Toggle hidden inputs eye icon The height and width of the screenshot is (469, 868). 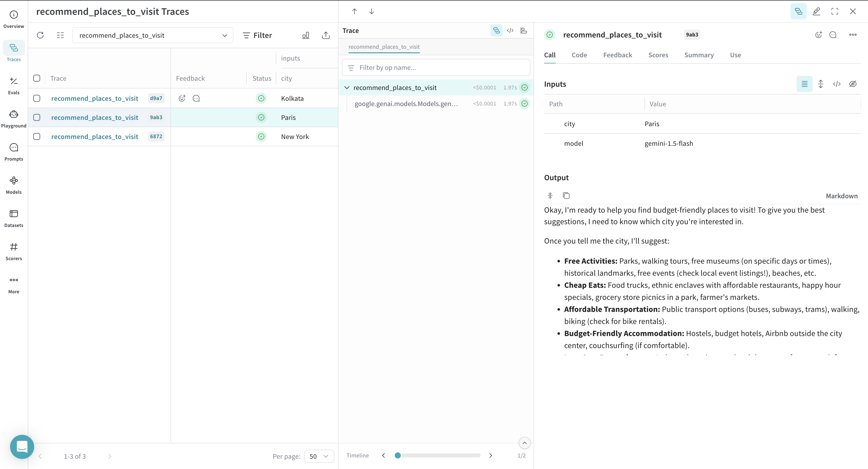coord(852,84)
